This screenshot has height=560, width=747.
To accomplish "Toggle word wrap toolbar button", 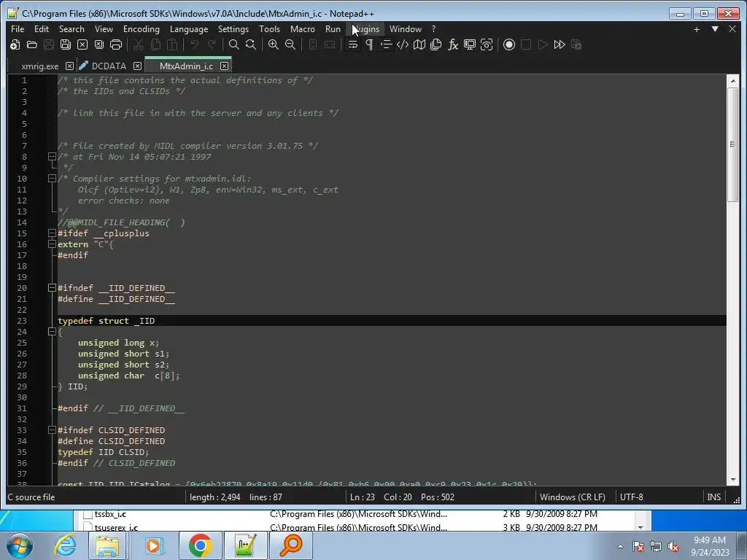I will [352, 44].
